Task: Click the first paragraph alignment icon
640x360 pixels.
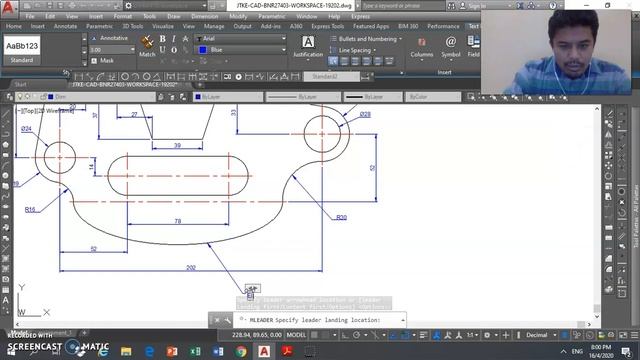Action: (x=333, y=61)
